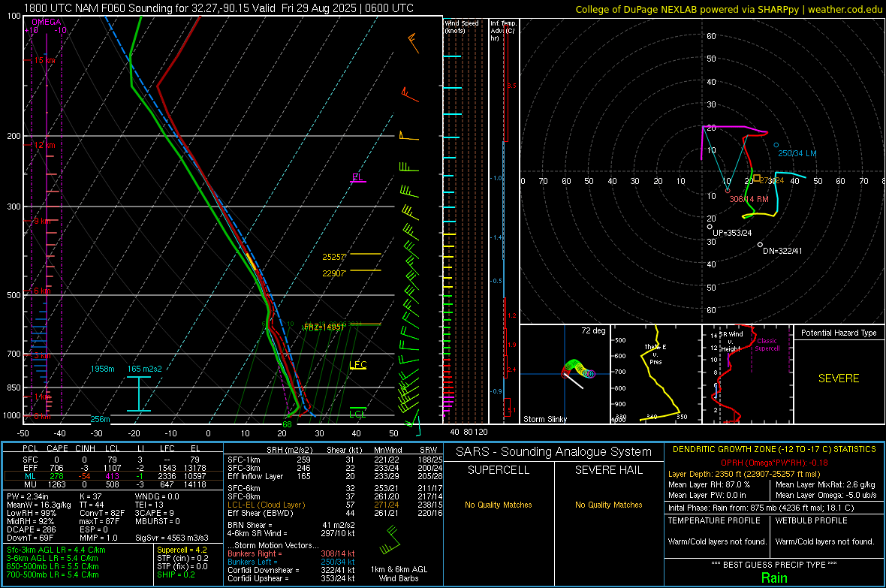Click the 258m inflow base label
This screenshot has height=588, width=886.
click(x=100, y=419)
